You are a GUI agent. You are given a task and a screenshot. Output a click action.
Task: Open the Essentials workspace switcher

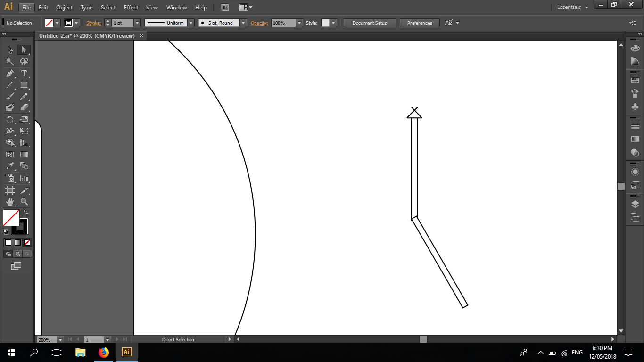tap(572, 8)
